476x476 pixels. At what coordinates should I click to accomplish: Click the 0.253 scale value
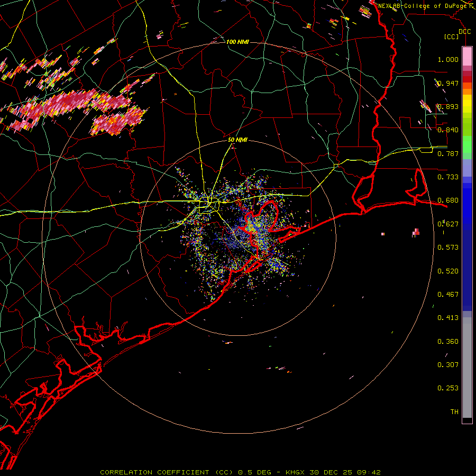448,388
